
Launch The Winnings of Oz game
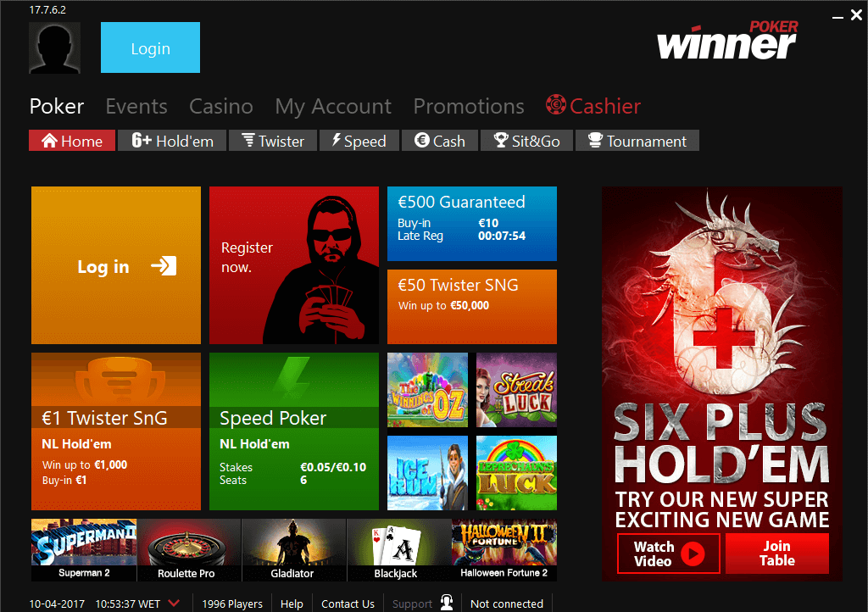point(427,390)
